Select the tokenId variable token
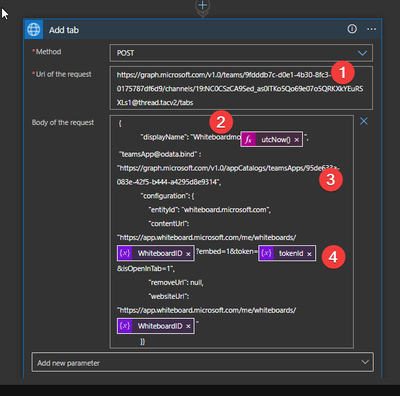 (x=287, y=253)
